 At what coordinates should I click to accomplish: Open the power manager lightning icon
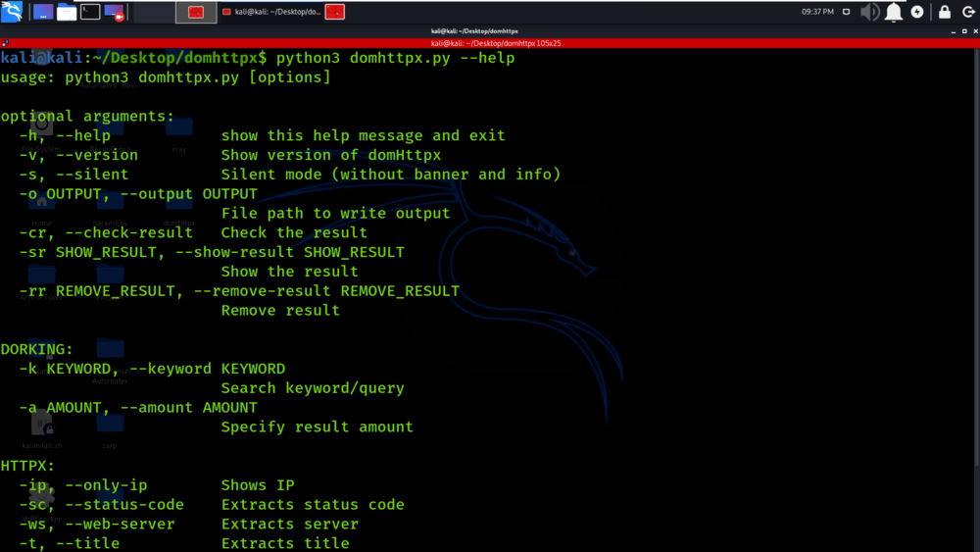click(917, 12)
